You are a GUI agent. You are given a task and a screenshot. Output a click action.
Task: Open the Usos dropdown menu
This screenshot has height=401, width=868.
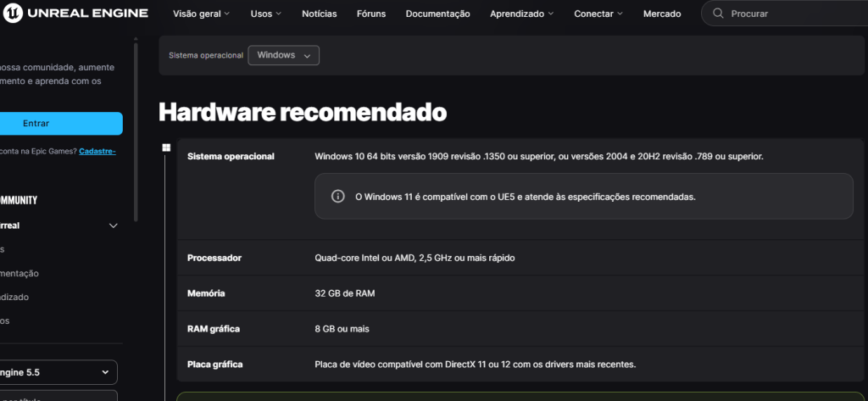[x=265, y=14]
